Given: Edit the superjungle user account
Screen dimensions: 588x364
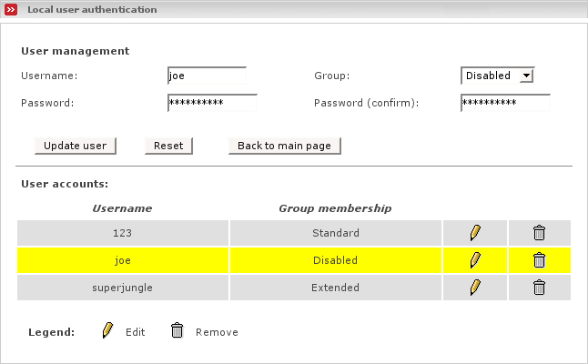Looking at the screenshot, I should pos(475,288).
